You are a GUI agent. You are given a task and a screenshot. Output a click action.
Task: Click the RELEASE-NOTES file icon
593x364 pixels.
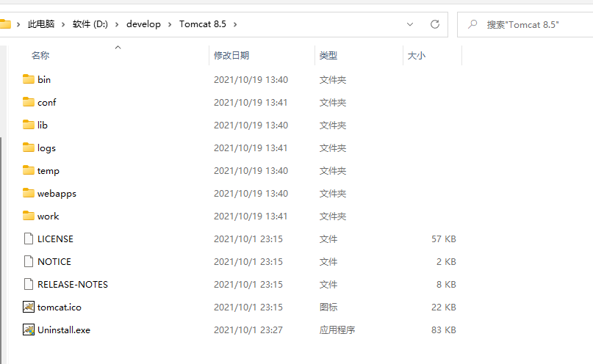point(29,284)
